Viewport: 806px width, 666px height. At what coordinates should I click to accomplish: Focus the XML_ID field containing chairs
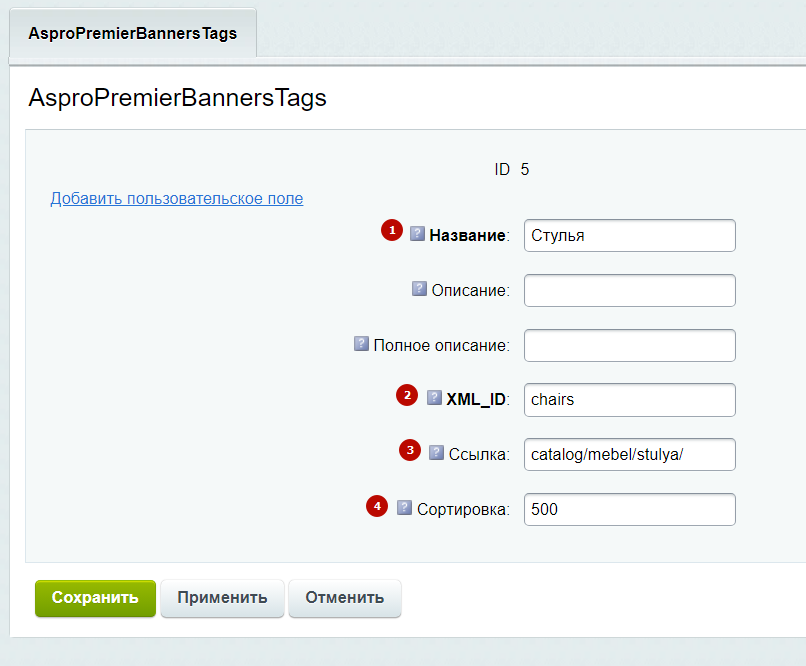point(629,399)
